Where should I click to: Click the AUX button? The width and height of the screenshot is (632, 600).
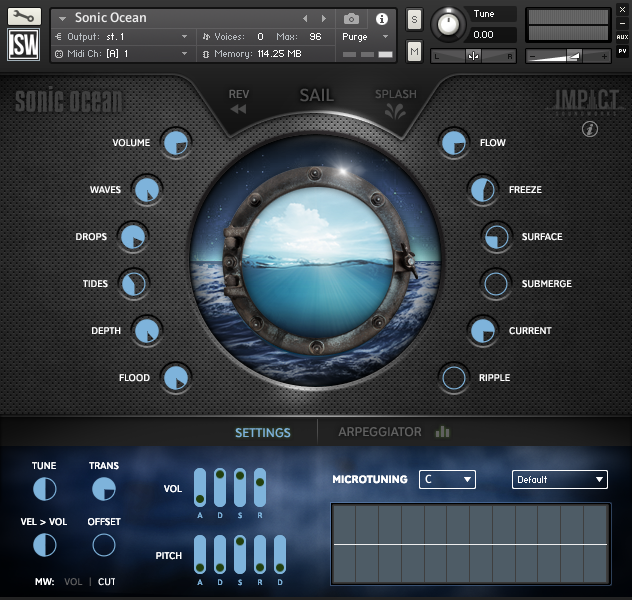coord(622,37)
